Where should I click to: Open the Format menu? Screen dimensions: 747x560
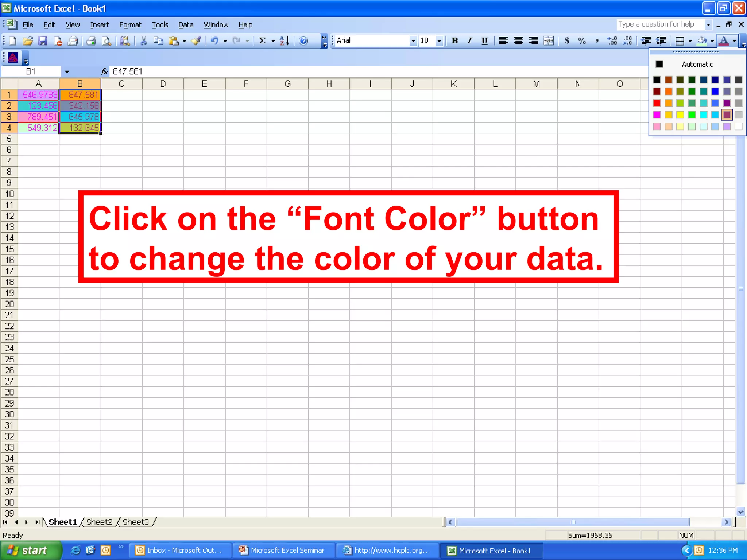click(x=130, y=25)
